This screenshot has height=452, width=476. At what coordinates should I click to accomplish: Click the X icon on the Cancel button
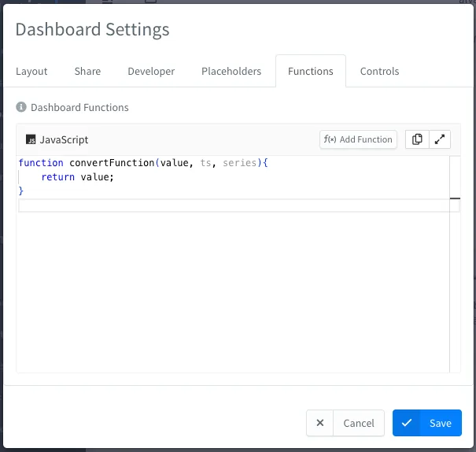(x=320, y=423)
